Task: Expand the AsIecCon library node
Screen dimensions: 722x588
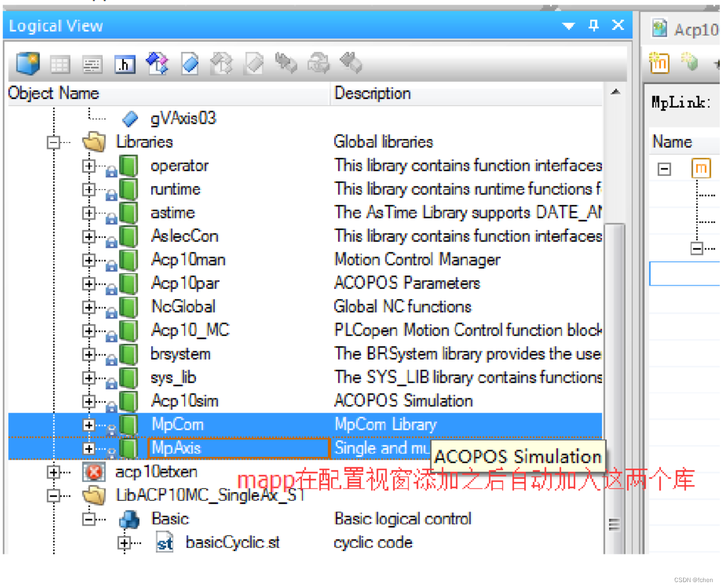Action: (x=89, y=237)
